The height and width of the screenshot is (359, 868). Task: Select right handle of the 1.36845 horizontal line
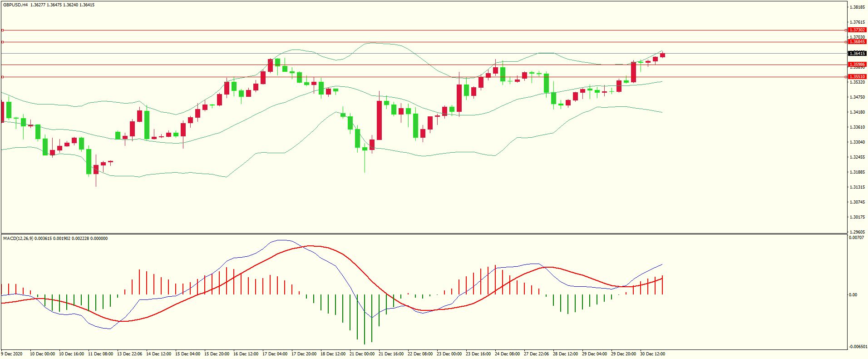846,42
